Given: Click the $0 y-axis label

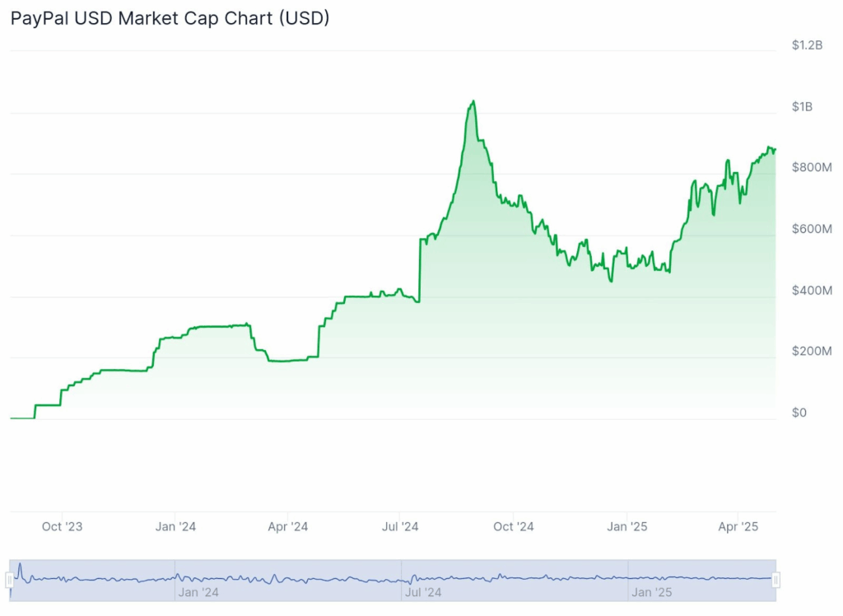Looking at the screenshot, I should pyautogui.click(x=799, y=413).
